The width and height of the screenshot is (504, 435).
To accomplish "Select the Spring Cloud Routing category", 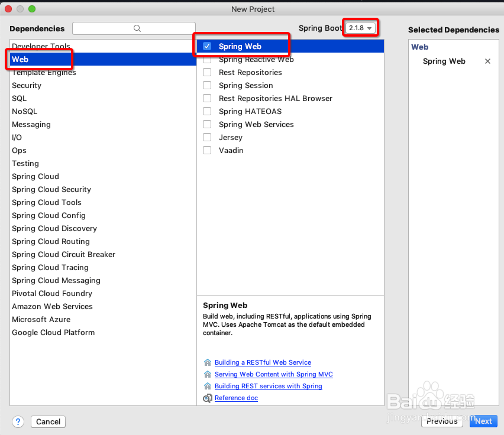I will click(x=103, y=241).
